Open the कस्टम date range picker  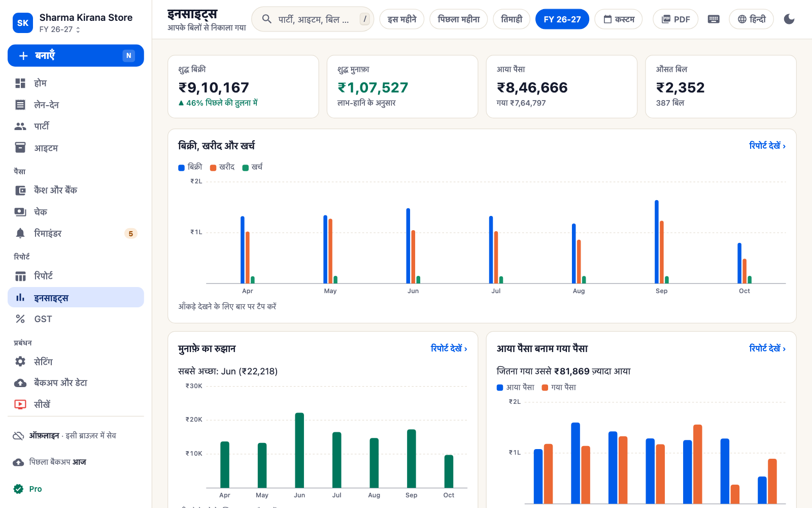(619, 19)
